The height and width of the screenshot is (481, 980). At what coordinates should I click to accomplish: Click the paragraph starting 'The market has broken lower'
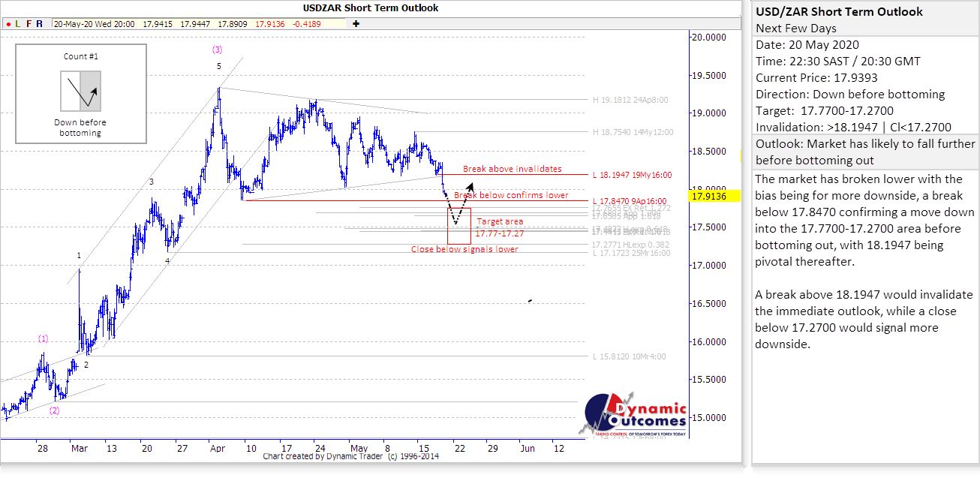tap(861, 221)
